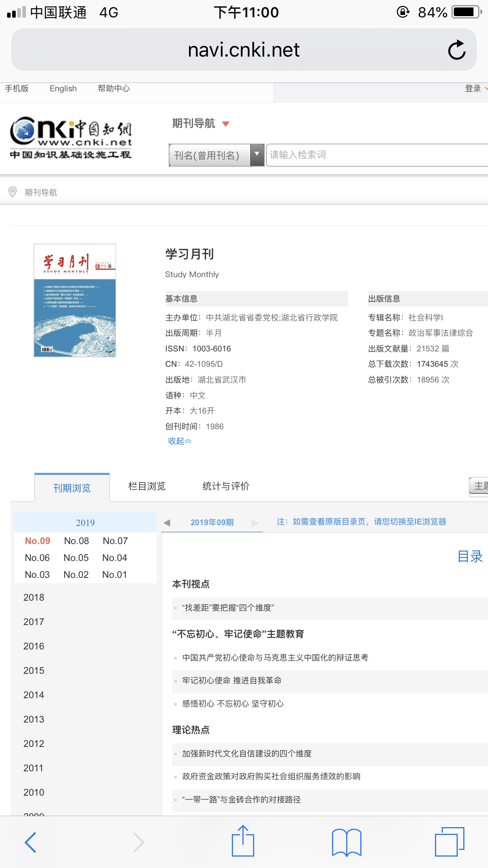
Task: Expand the 2015 year in issue list
Action: pyautogui.click(x=34, y=671)
